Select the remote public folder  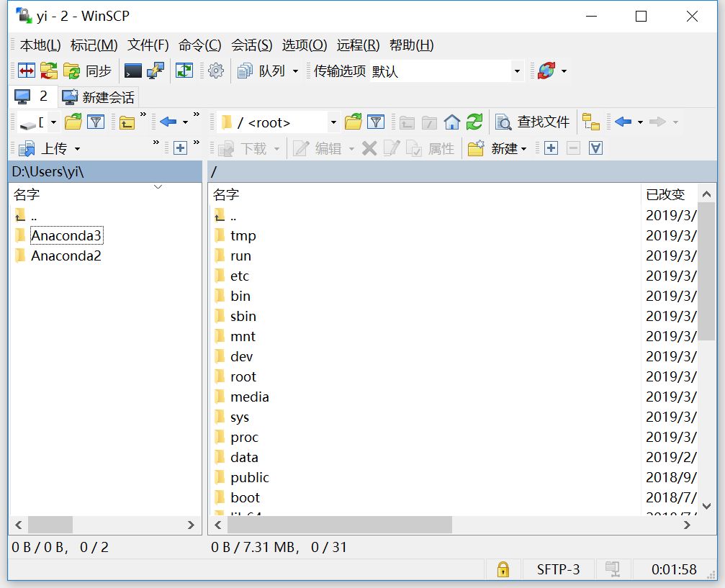(x=250, y=477)
